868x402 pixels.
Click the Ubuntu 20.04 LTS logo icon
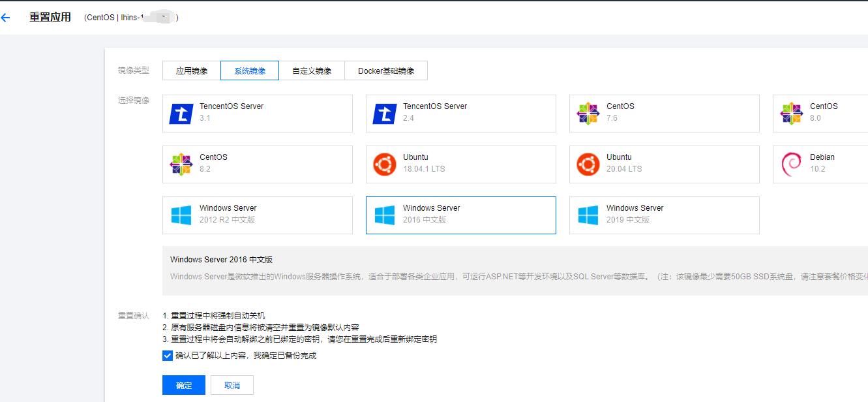(588, 164)
